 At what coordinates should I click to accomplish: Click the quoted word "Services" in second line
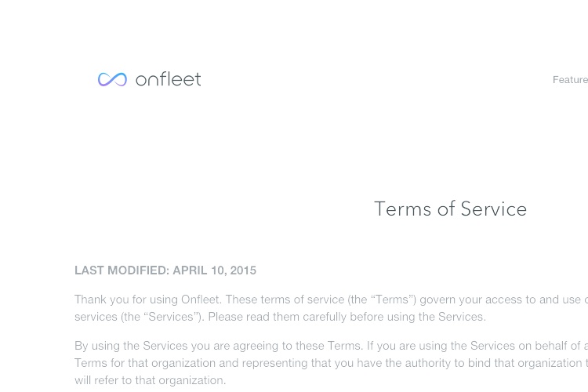point(171,317)
